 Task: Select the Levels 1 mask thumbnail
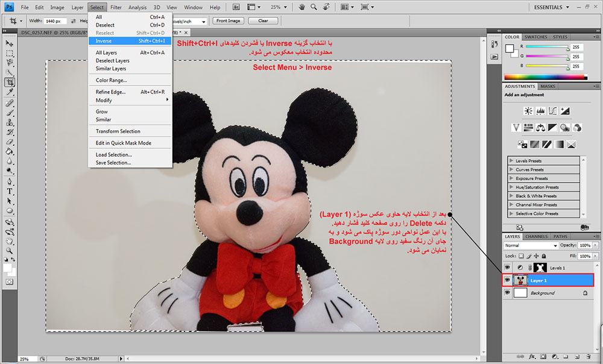pyautogui.click(x=540, y=268)
